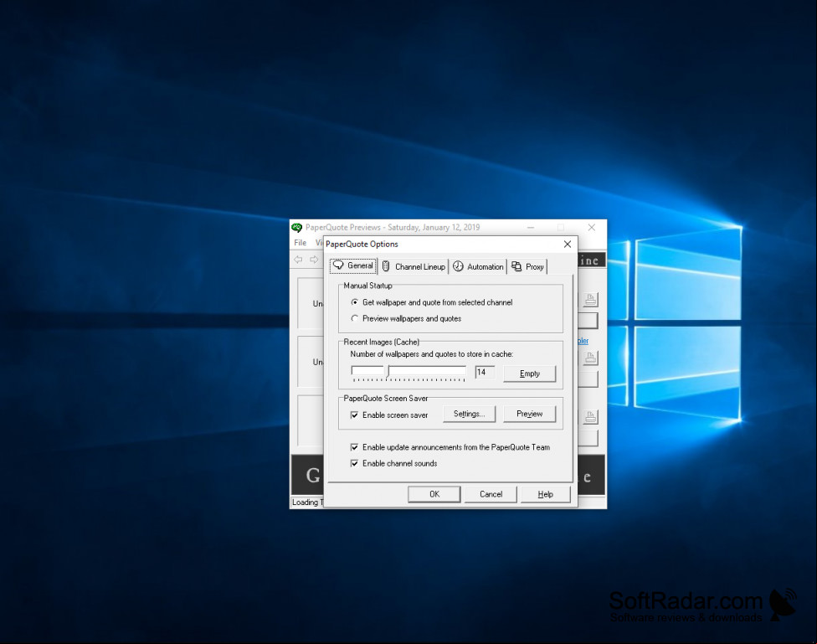The image size is (817, 644).
Task: Select Get wallpaper and quote from selected channel
Action: pyautogui.click(x=432, y=302)
